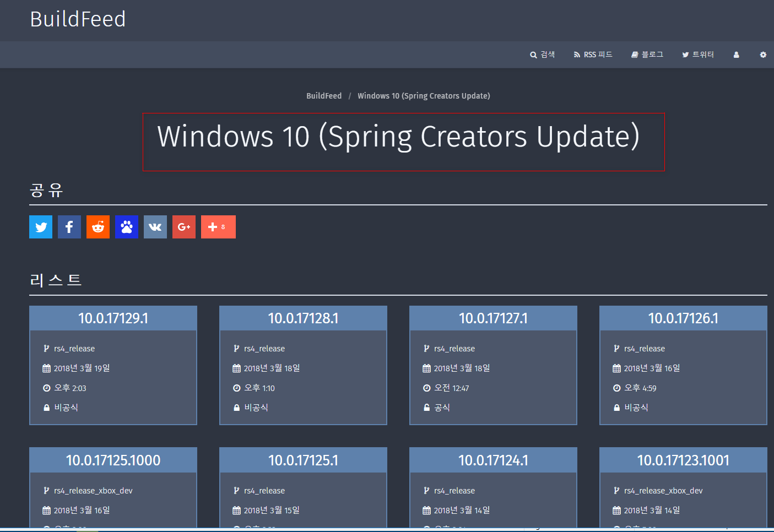774x532 pixels.
Task: Open build 10.0.17126.1
Action: point(683,318)
